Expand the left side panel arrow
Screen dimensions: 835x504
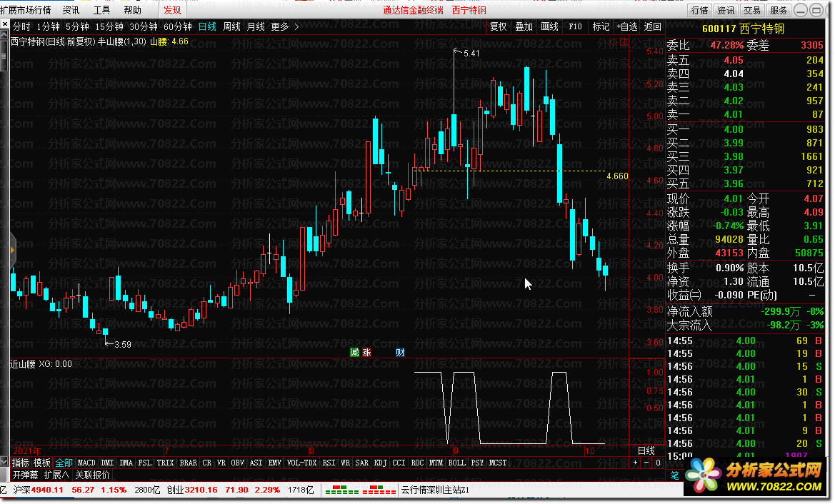click(x=11, y=249)
